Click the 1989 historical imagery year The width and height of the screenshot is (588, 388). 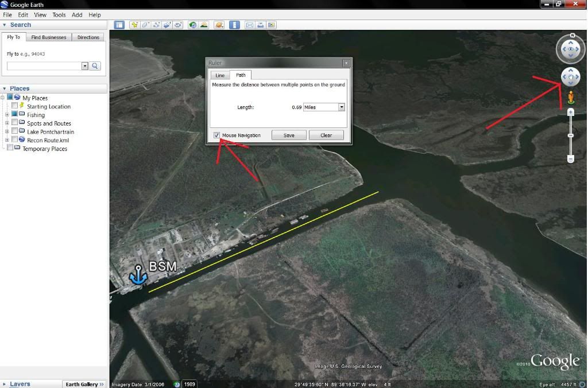tap(189, 384)
